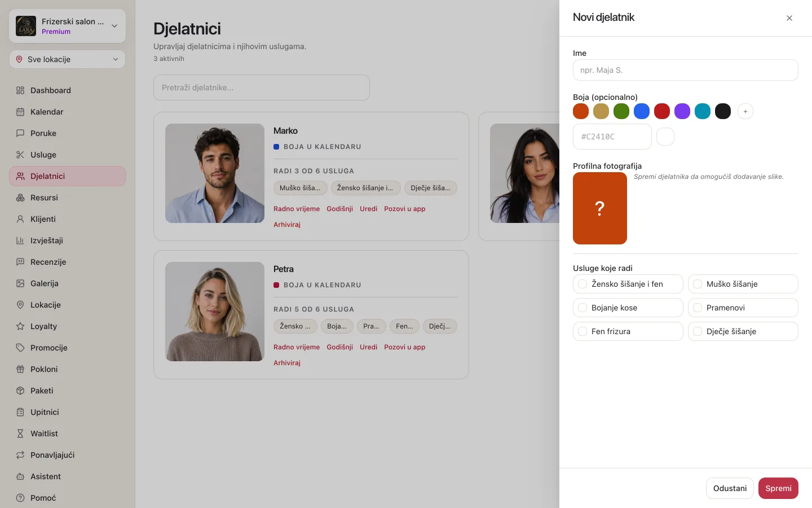Open Dashboard from sidebar icon
This screenshot has height=508, width=812.
(x=20, y=90)
